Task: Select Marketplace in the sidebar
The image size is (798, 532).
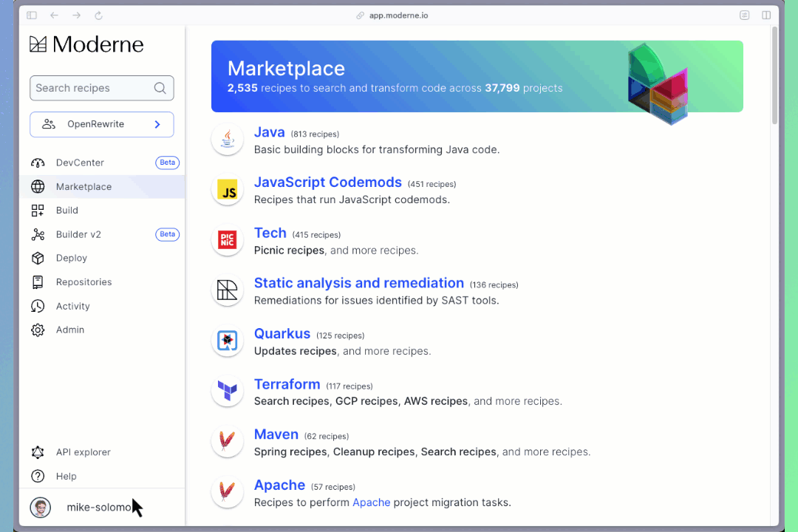Action: (x=102, y=187)
